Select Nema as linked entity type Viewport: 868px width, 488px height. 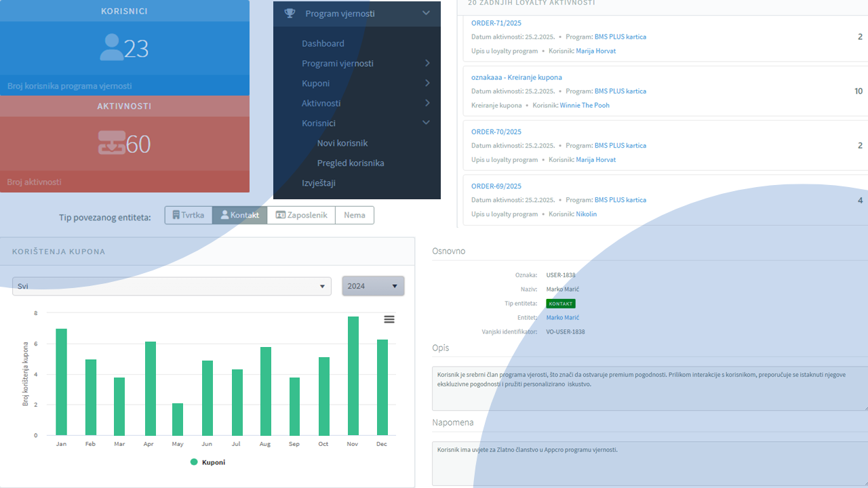pos(354,215)
